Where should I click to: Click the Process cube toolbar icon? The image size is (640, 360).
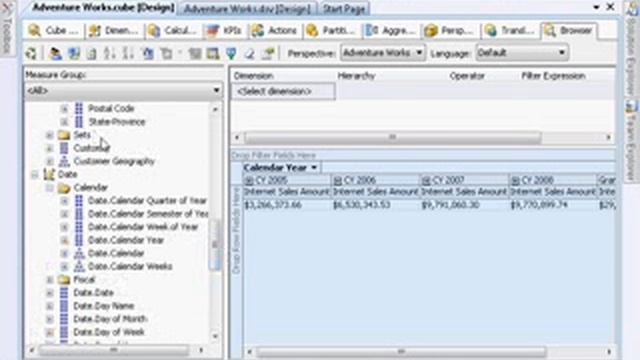pos(31,53)
